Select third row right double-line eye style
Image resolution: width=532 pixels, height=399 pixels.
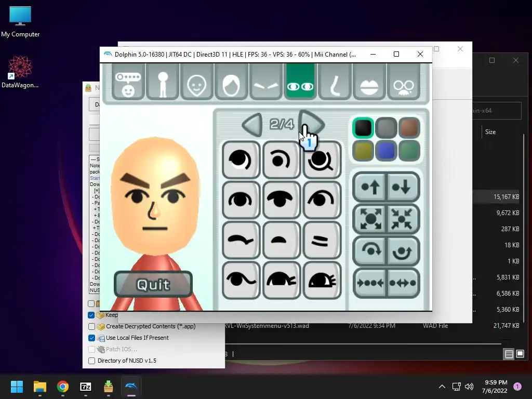[x=322, y=240]
